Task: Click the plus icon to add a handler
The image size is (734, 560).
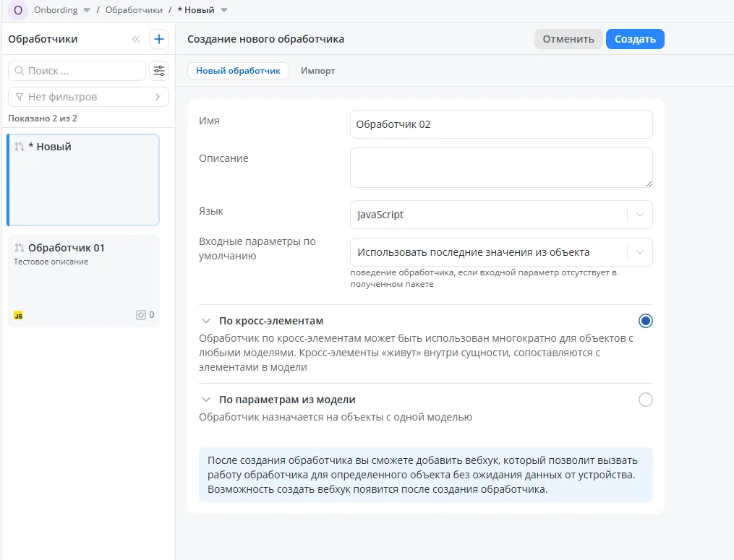Action: (158, 39)
